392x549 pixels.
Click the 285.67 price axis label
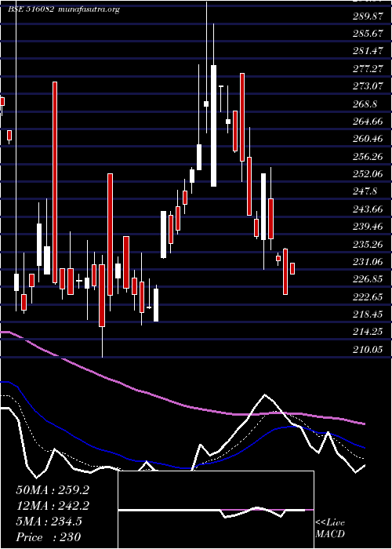[367, 34]
